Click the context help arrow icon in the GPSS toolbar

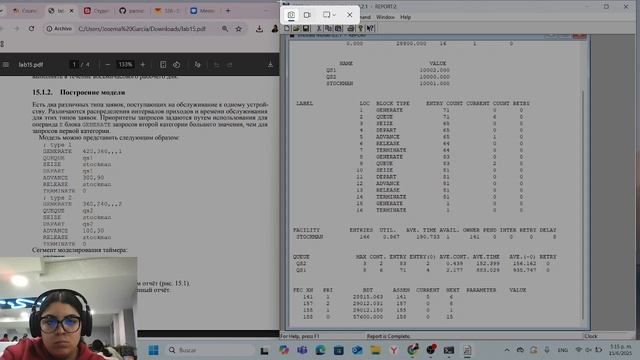pos(370,29)
